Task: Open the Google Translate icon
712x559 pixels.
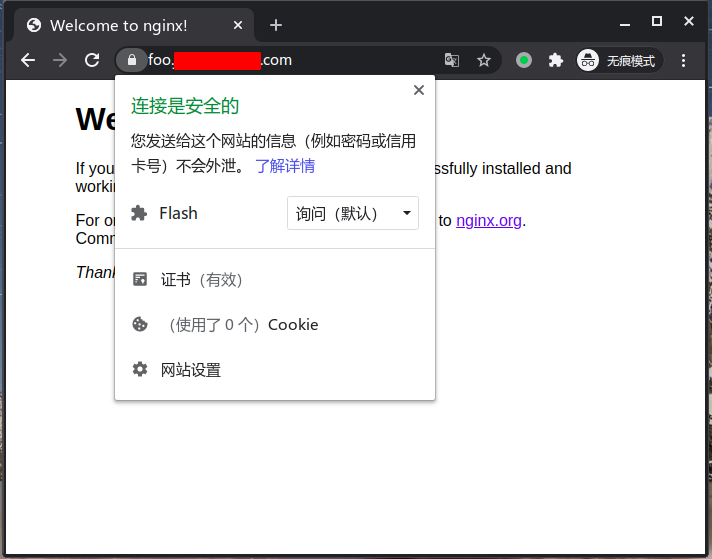Action: pyautogui.click(x=452, y=60)
